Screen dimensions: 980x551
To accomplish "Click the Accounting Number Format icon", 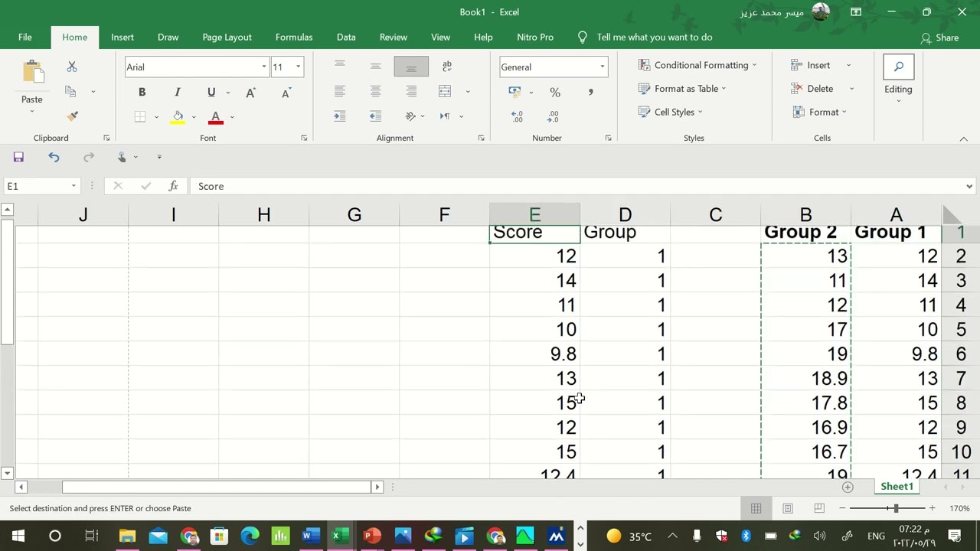I will 514,92.
